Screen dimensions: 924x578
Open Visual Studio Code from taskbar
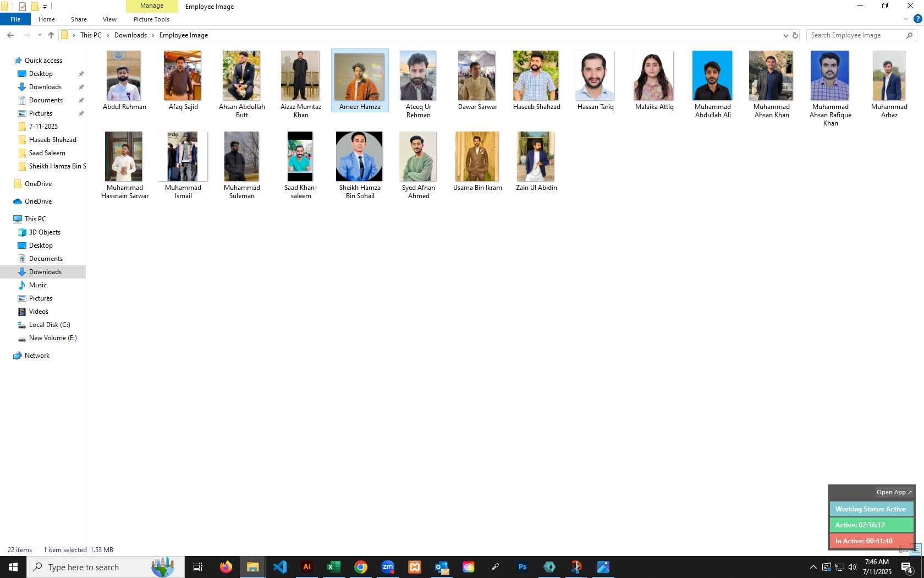280,567
